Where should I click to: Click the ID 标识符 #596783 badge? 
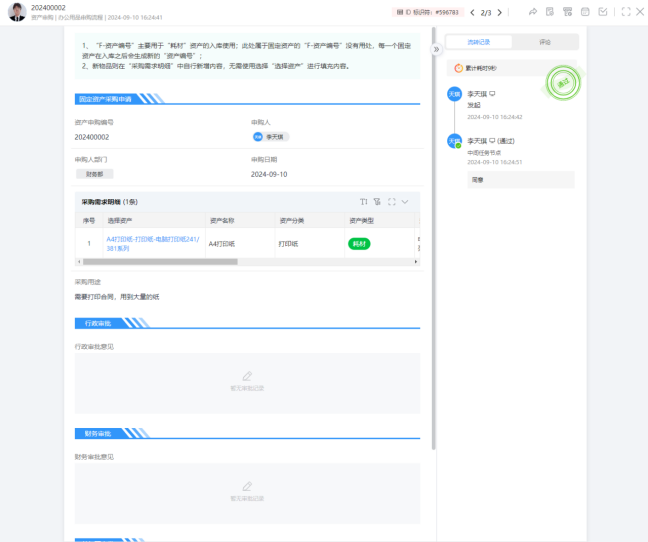(x=427, y=12)
